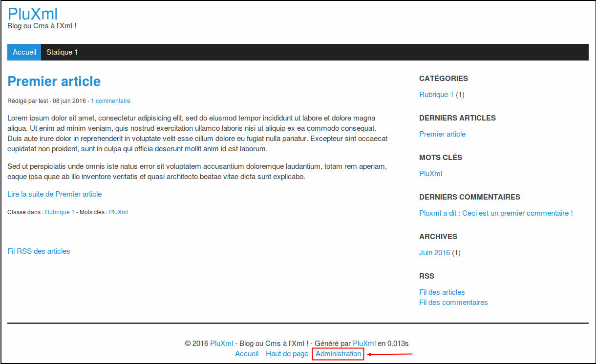The width and height of the screenshot is (596, 364).
Task: Click PluXml link after '© 2016' in footer
Action: (x=221, y=344)
